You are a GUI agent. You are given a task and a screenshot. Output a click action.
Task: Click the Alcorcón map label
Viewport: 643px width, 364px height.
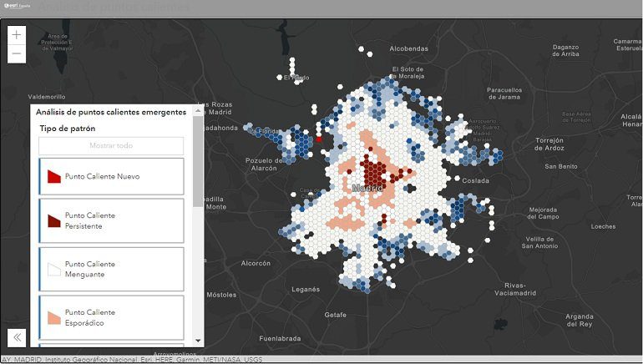256,263
